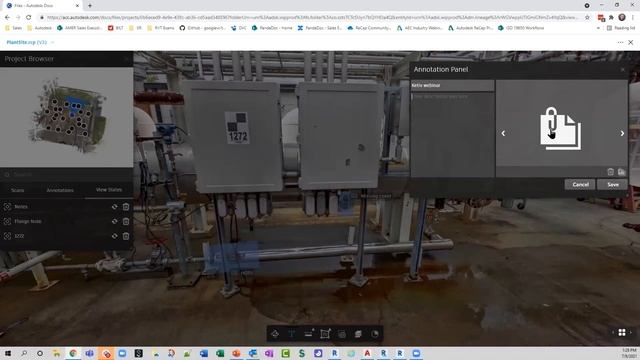This screenshot has width=640, height=360.
Task: Open PowerPoint from the taskbar
Action: 236,353
